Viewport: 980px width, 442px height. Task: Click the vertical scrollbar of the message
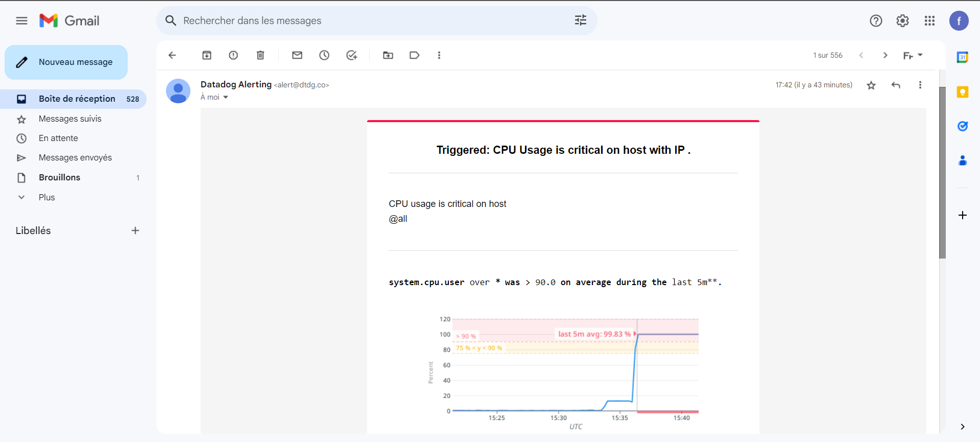942,173
